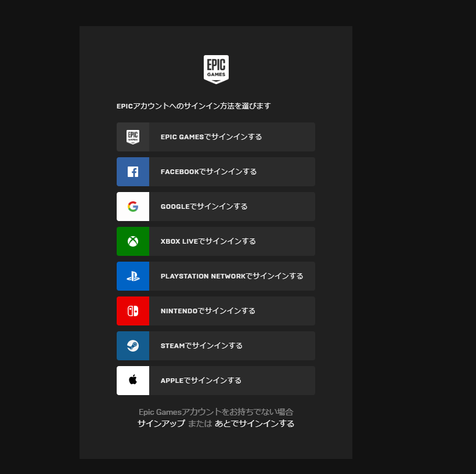Click text Epic Gamesアカウントをお持ちでない場合
The height and width of the screenshot is (474, 476).
216,412
